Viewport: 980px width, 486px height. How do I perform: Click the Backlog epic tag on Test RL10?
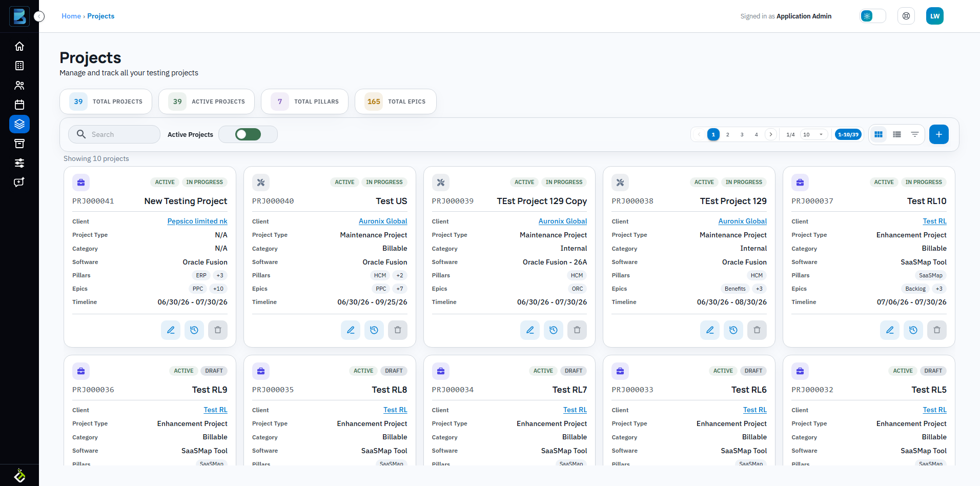tap(915, 289)
